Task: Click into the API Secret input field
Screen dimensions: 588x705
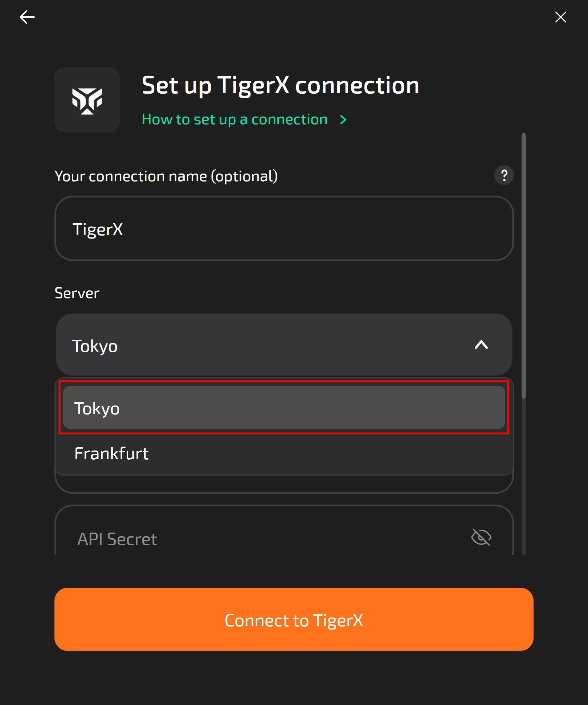Action: [x=254, y=539]
